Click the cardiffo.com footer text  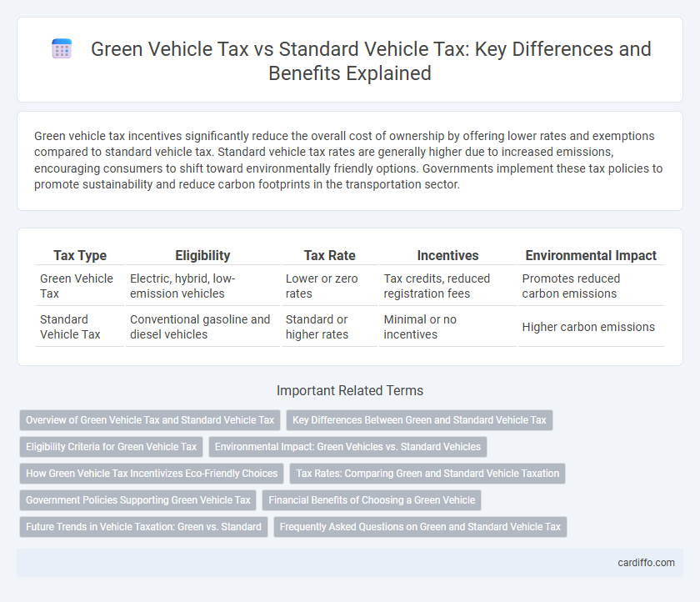tap(646, 563)
